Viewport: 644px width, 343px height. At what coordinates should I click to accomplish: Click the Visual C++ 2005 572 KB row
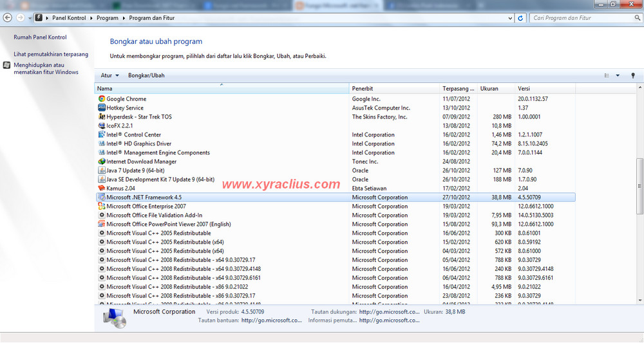pyautogui.click(x=336, y=251)
